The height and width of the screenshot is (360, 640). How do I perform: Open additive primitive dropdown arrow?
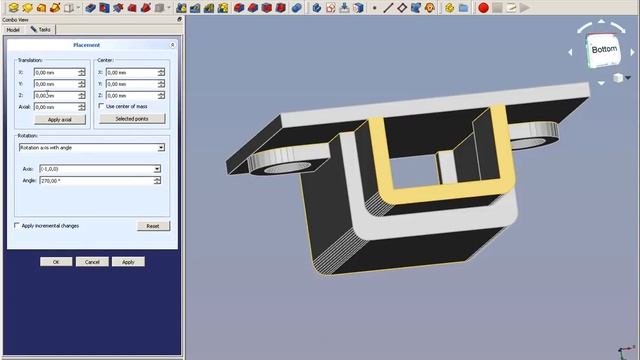(78, 7)
